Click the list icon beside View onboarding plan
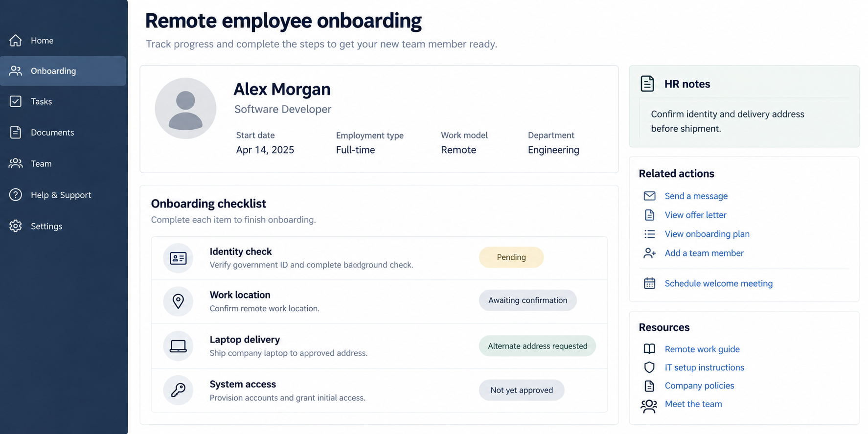Viewport: 868px width, 434px height. [x=649, y=234]
